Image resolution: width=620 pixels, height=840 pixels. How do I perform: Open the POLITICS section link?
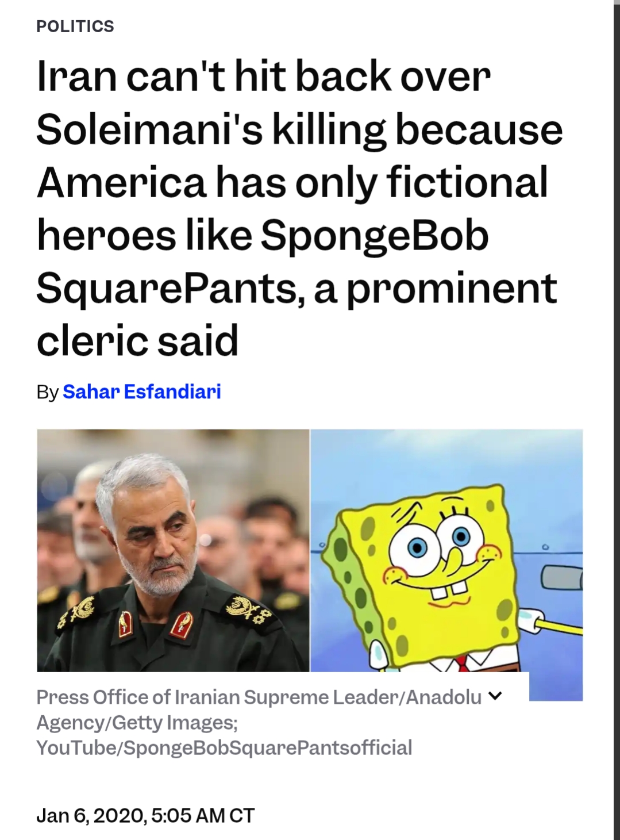pos(75,26)
